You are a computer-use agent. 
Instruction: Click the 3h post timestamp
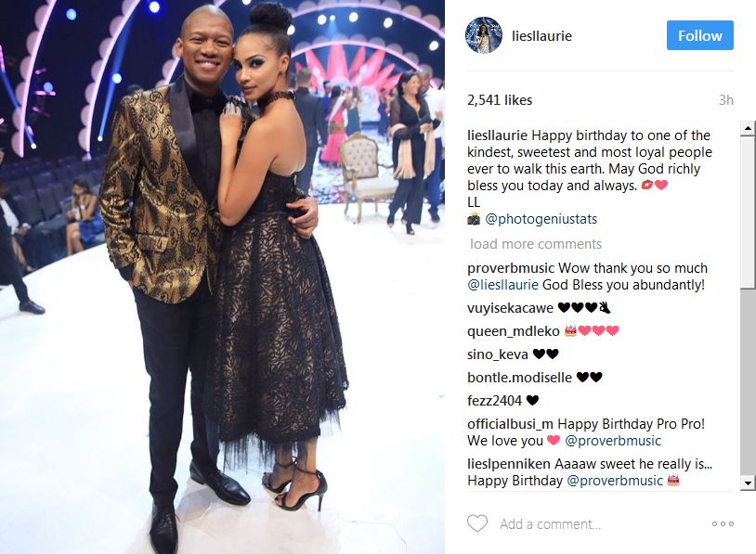(726, 100)
